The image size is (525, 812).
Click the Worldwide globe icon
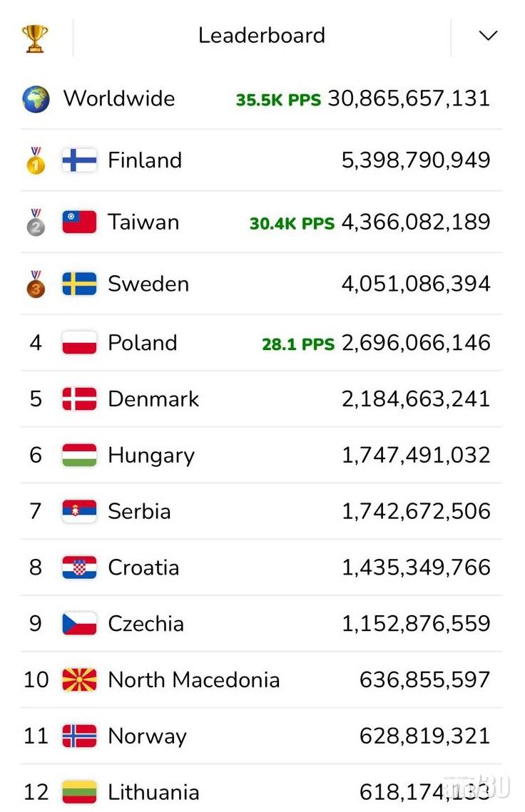36,99
